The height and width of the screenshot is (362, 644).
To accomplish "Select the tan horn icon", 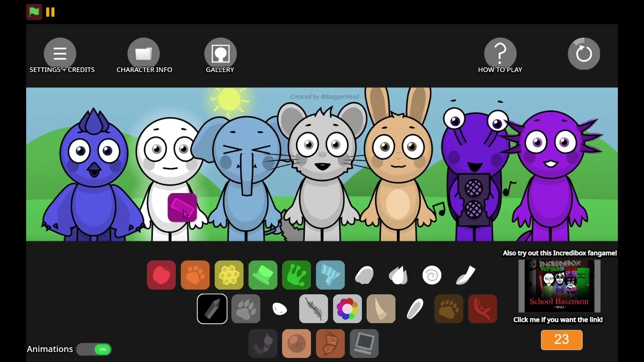I will point(381,309).
